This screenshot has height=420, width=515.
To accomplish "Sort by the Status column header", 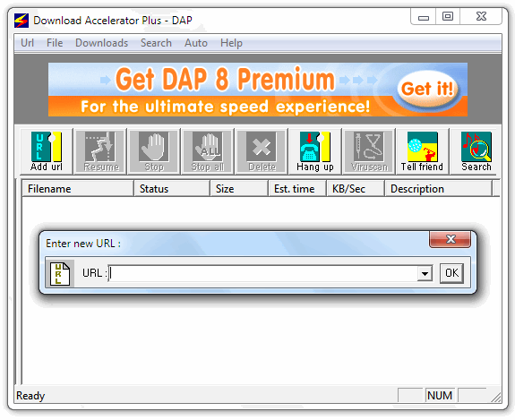I will click(x=172, y=189).
